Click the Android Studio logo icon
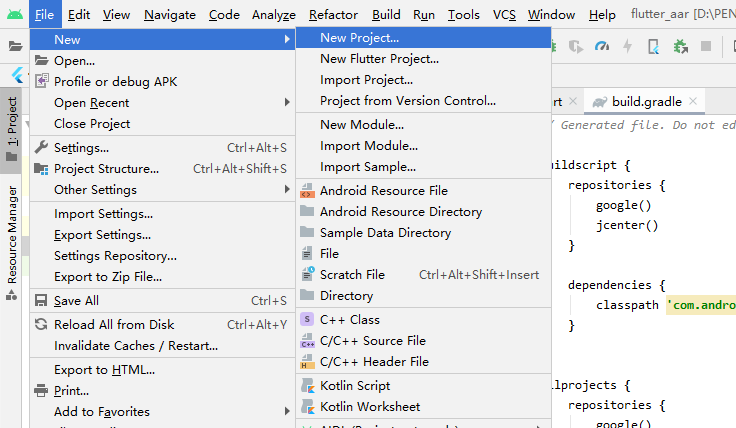 click(x=13, y=15)
